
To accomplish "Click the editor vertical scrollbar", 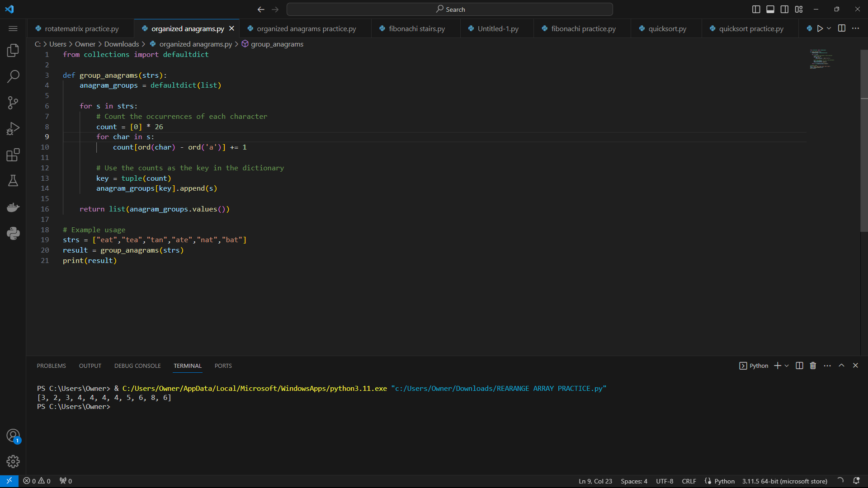I will point(864,140).
